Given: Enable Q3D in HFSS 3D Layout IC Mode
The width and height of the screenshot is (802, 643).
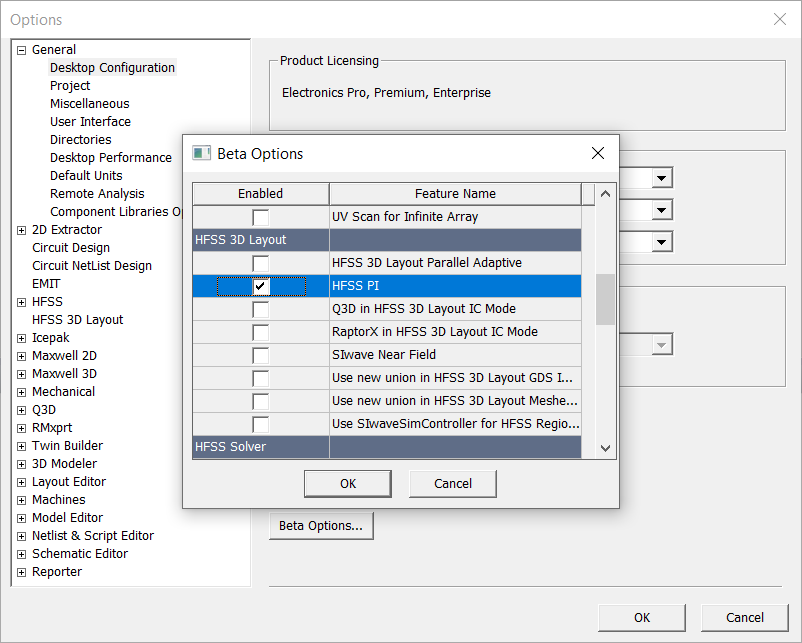Looking at the screenshot, I should [x=263, y=309].
